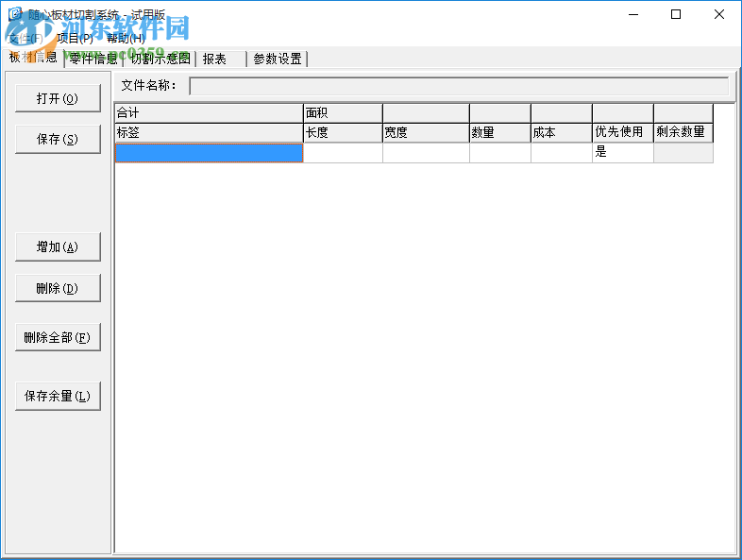742x560 pixels.
Task: Select the 长度 cell in first row
Action: (343, 153)
